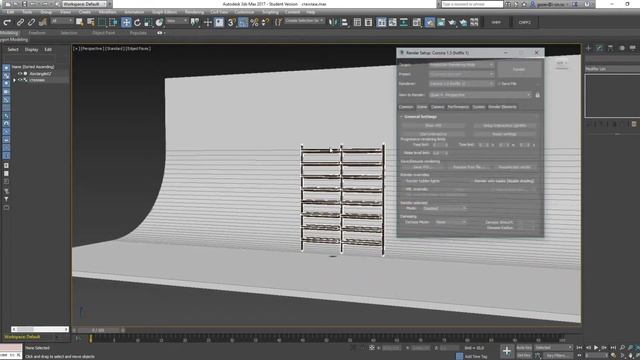Open View to Render dropdown
This screenshot has height=360, width=640.
click(480, 95)
